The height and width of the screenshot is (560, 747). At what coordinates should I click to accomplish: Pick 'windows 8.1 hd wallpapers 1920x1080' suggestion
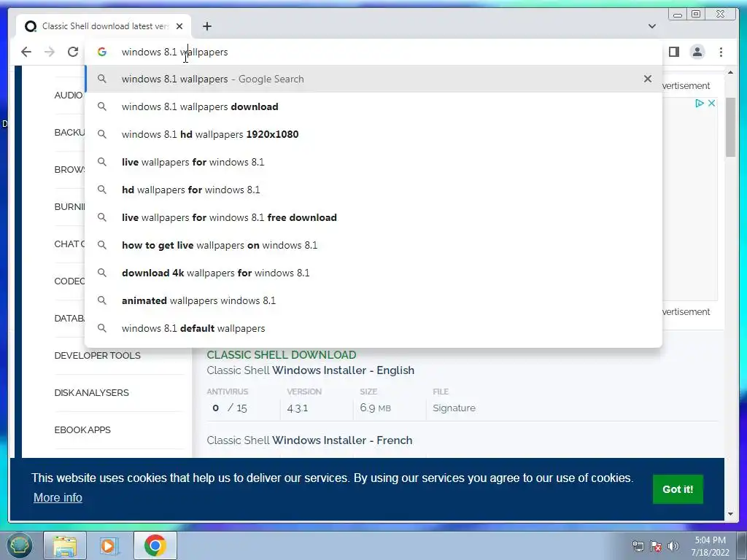[373, 134]
